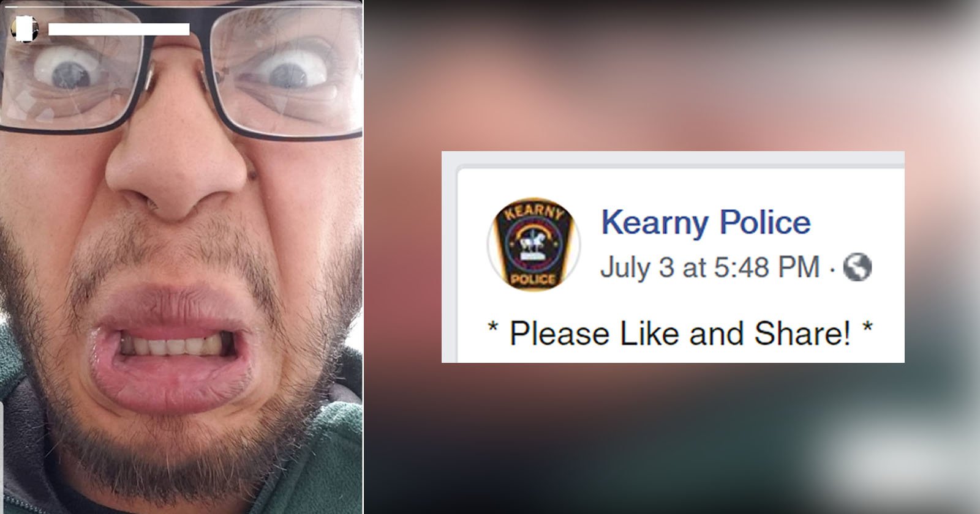Click the story author avatar at top left
The image size is (980, 514).
coord(25,29)
